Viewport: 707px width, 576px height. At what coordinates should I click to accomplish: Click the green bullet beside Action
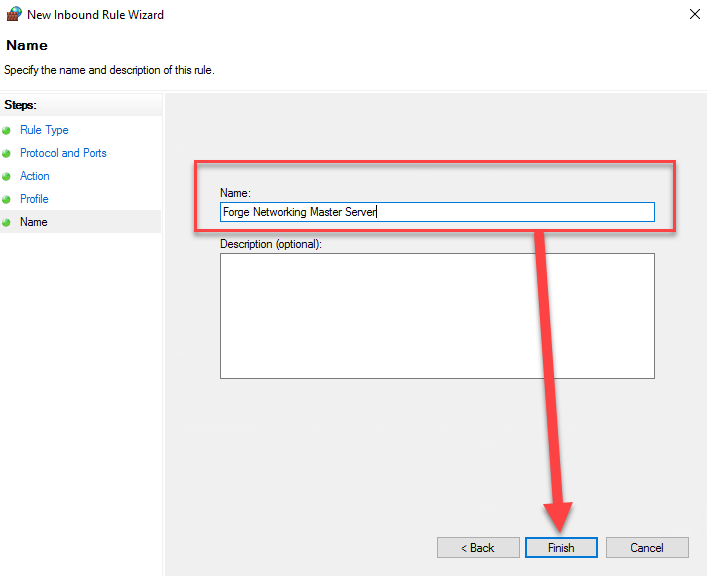tap(6, 177)
